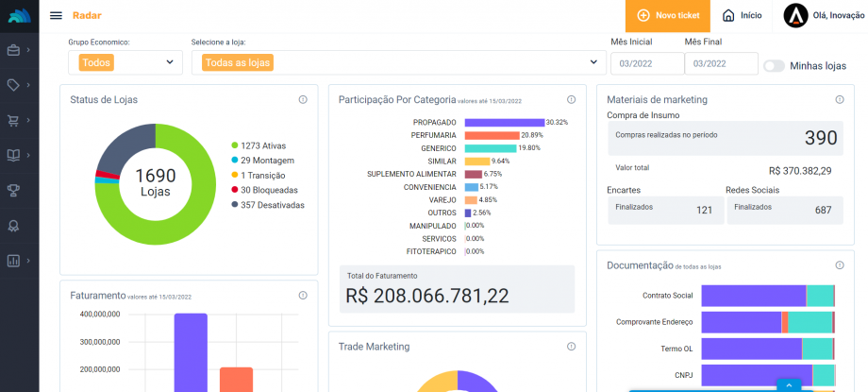Click info icon on Status de Lojas card

tap(303, 99)
